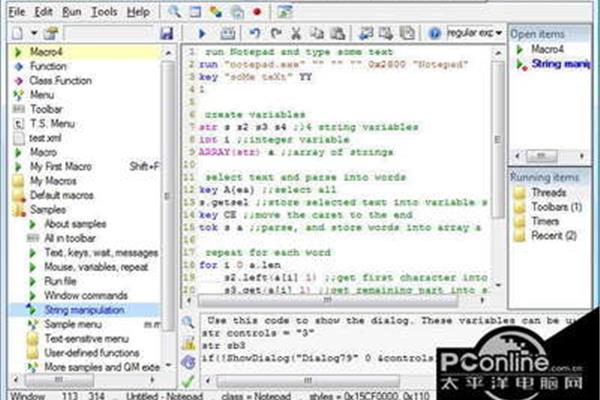Open the dropdown arrow next to New item
Image resolution: width=600 pixels, height=400 pixels.
click(x=34, y=33)
